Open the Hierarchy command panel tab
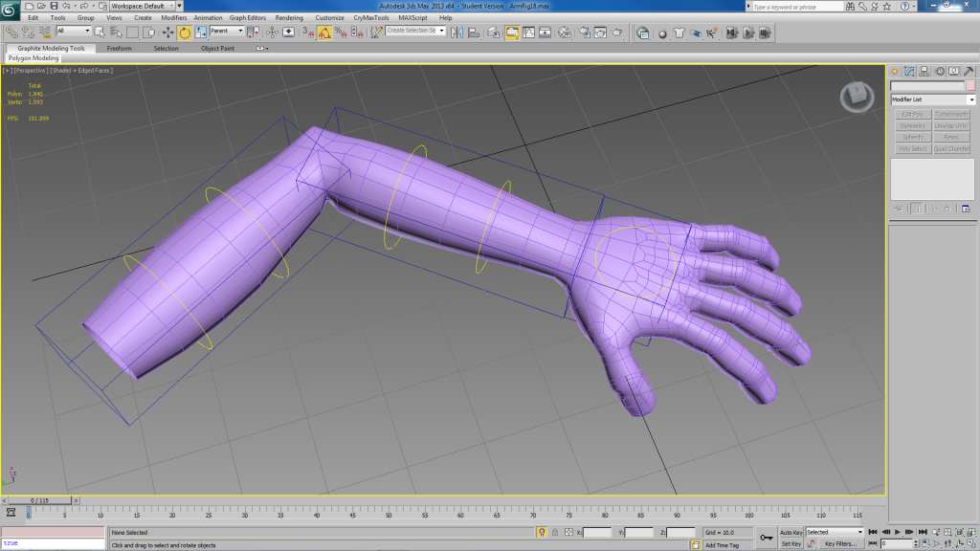This screenshot has height=551, width=980. [924, 71]
